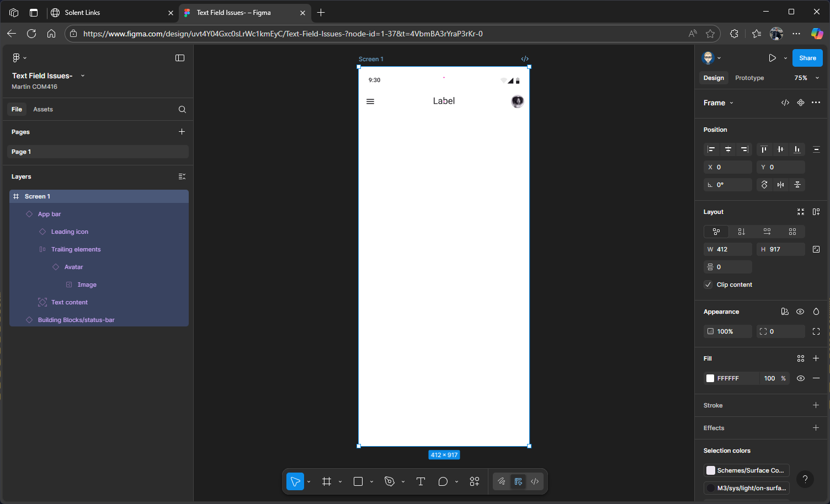
Task: Select the Pen tool
Action: coord(390,481)
